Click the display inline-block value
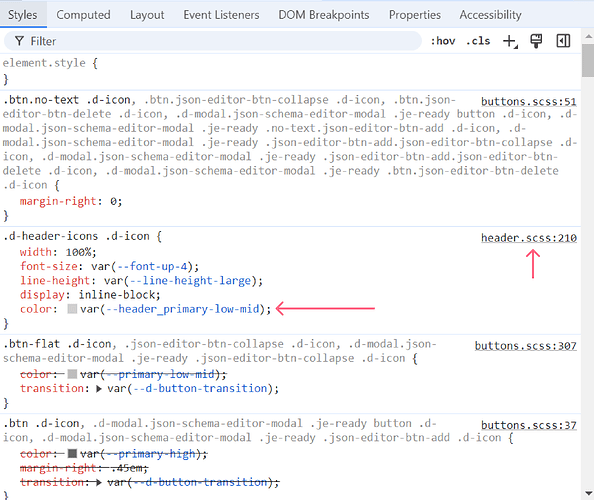594x500 pixels. tap(117, 295)
